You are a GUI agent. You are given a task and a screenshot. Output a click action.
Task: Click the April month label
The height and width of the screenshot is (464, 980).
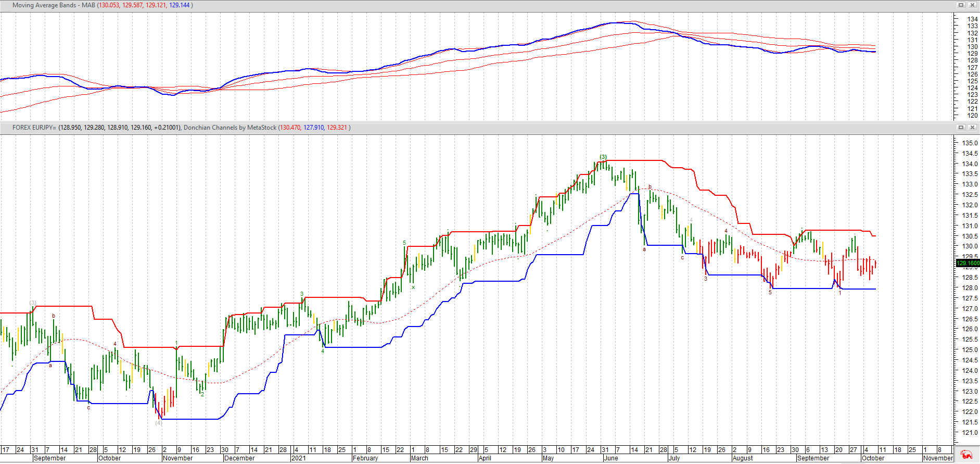point(485,458)
